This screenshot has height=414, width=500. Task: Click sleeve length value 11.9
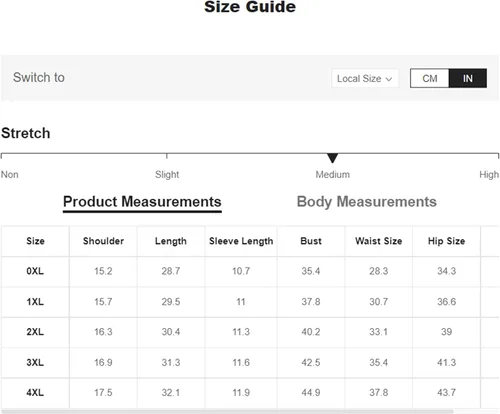[241, 392]
